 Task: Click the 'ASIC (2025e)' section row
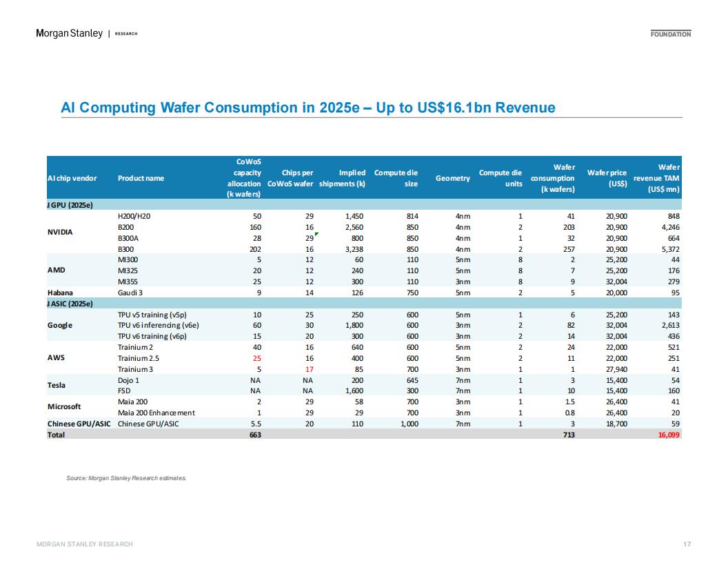point(364,304)
